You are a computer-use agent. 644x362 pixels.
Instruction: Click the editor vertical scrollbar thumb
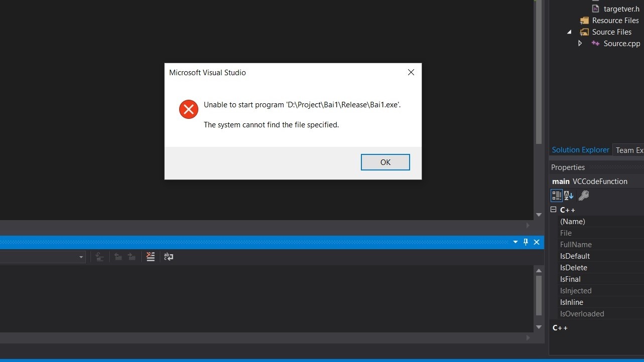coord(539,72)
